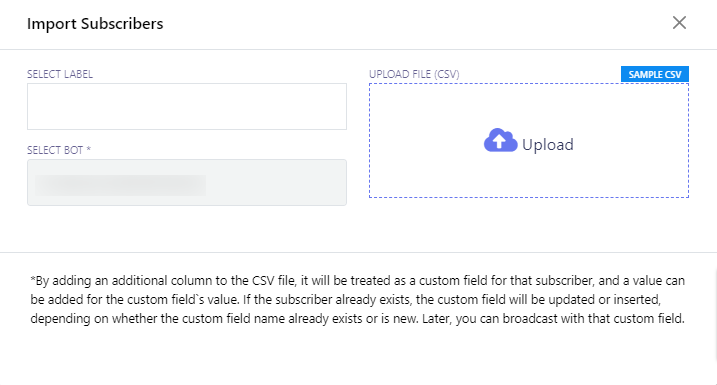
Task: Open the Select Bot dropdown
Action: coord(187,182)
